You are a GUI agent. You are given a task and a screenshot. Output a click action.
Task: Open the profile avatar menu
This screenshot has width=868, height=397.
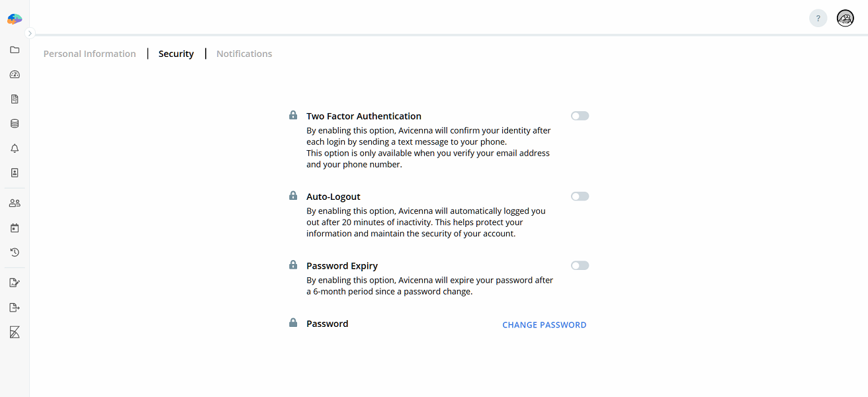point(845,18)
